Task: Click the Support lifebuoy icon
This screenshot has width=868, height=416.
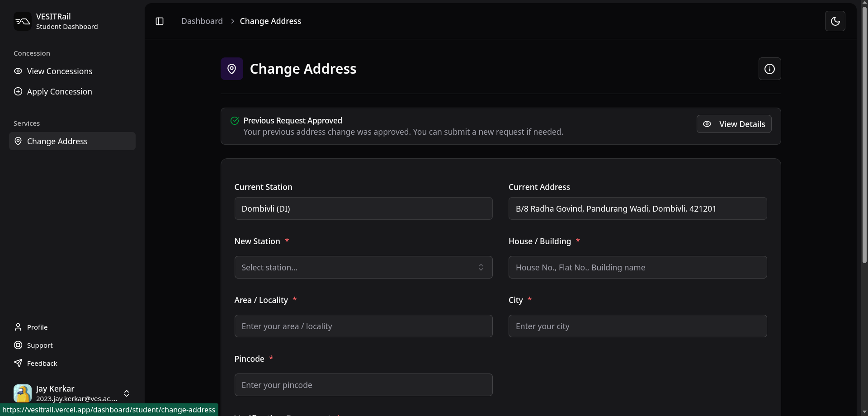Action: coord(18,345)
